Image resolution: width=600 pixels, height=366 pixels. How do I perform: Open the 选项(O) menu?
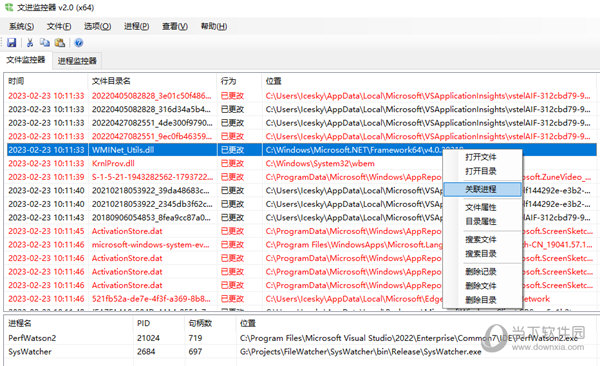click(x=98, y=26)
